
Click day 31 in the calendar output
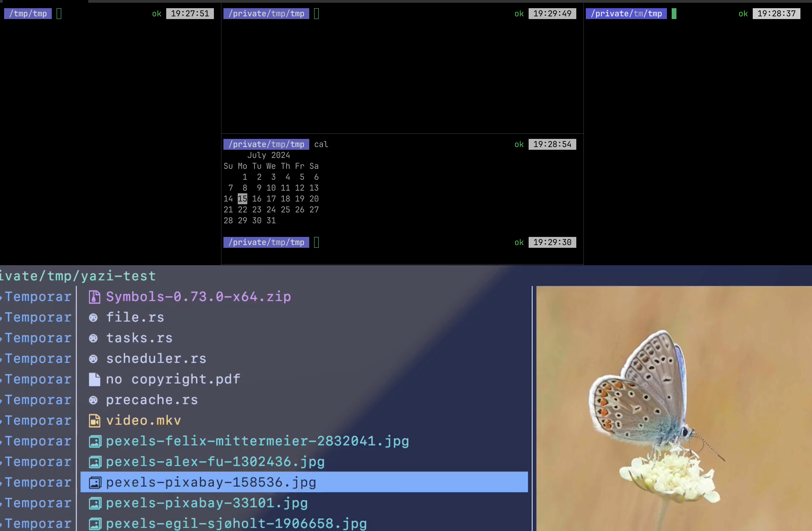tap(271, 220)
